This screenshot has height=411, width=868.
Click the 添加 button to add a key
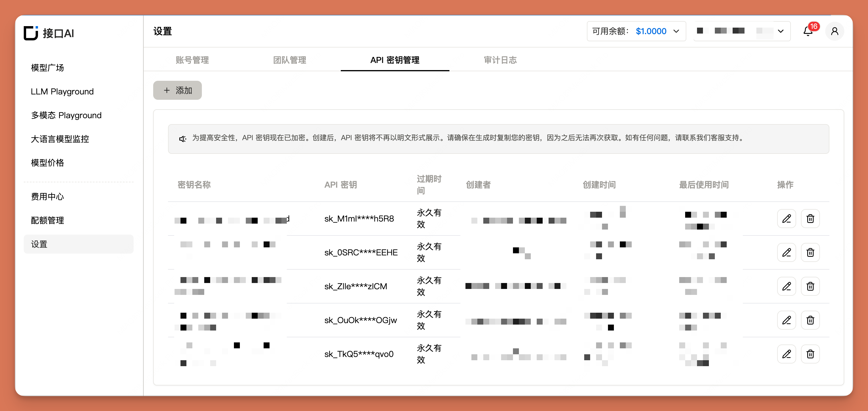(177, 90)
